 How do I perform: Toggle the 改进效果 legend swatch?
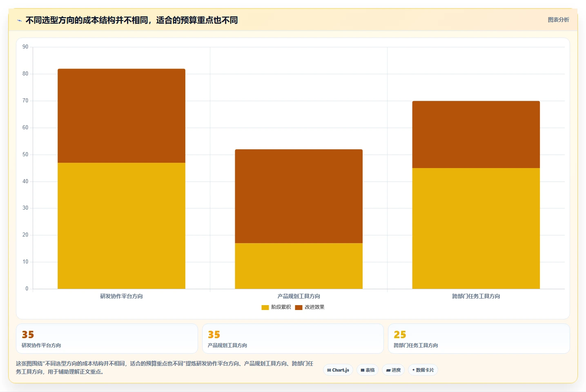(x=299, y=308)
